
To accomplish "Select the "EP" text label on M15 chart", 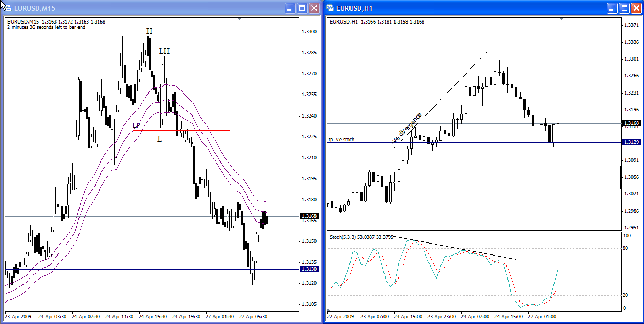I will (136, 125).
